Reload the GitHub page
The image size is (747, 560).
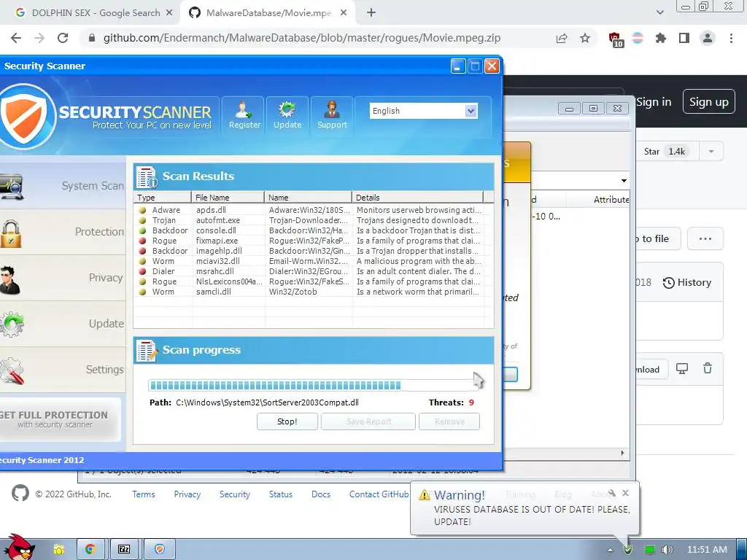click(63, 38)
